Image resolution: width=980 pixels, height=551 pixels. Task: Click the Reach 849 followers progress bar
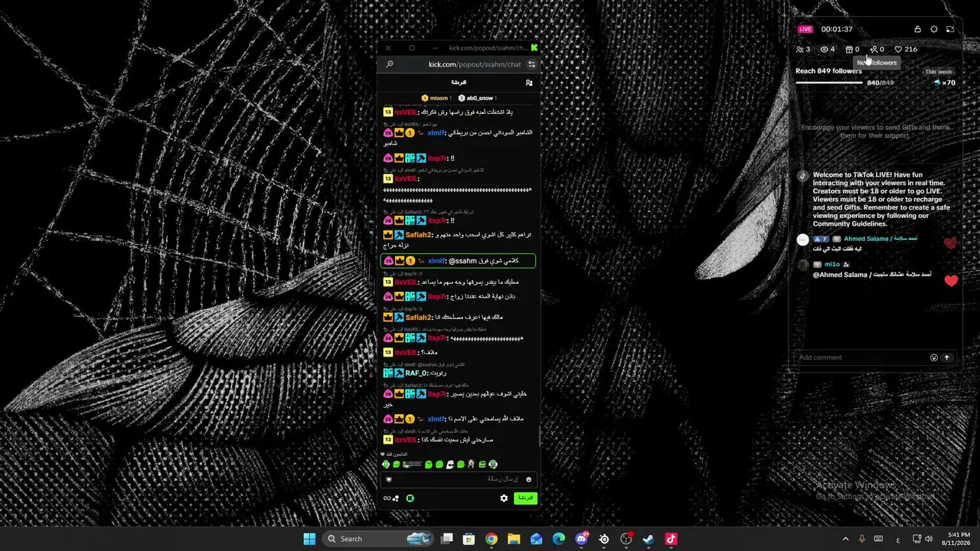coord(829,82)
